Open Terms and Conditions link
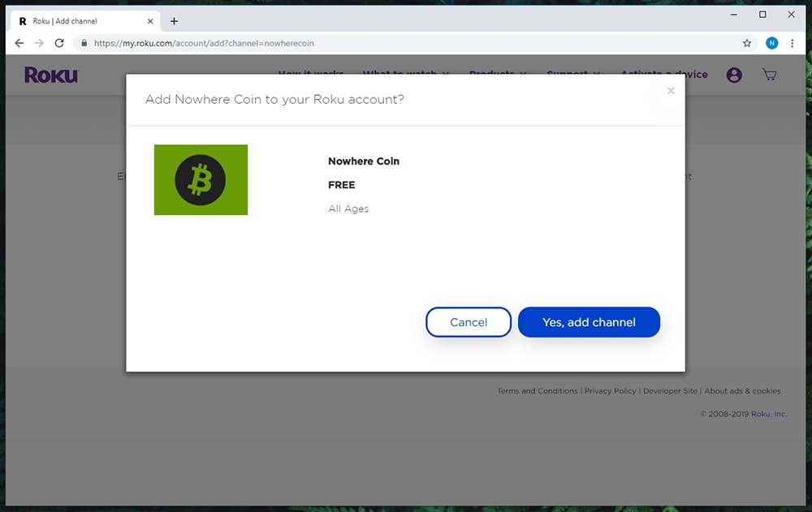 pyautogui.click(x=538, y=391)
